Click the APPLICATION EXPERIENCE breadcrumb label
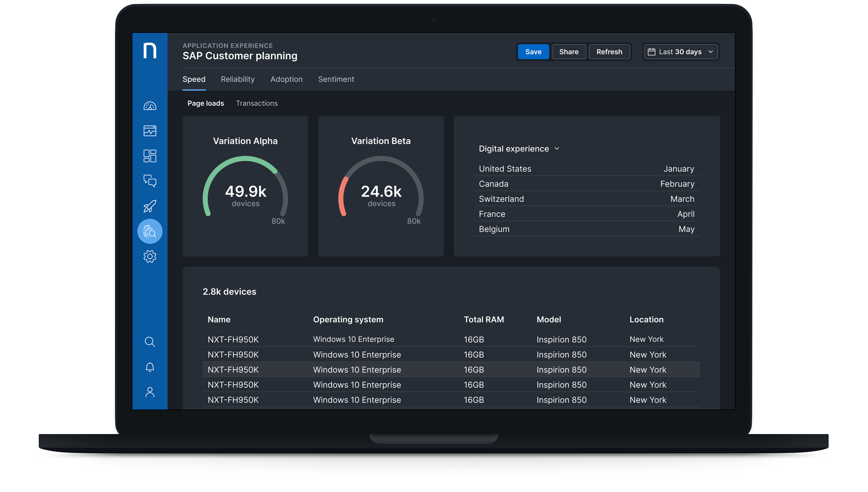 (228, 46)
